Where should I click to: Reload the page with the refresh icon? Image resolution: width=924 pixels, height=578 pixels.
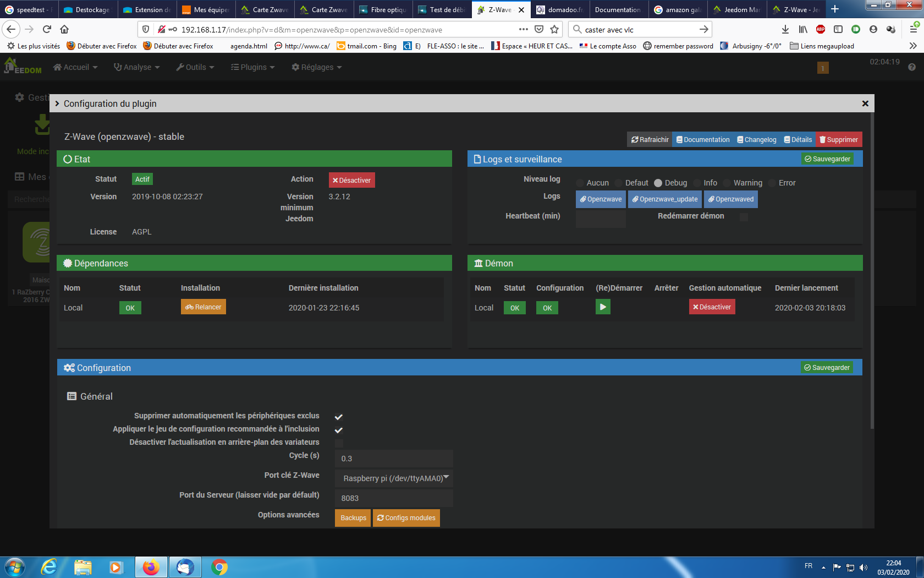click(47, 29)
